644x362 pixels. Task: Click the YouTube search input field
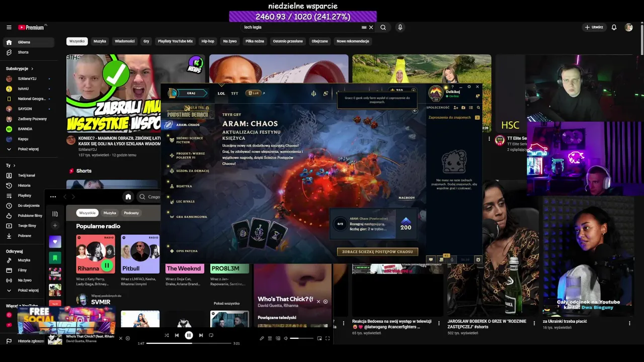tap(302, 27)
